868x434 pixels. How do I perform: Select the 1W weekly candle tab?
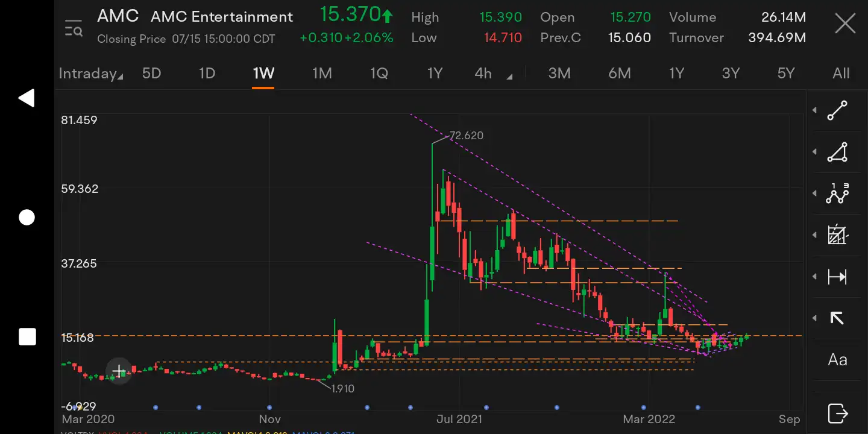263,74
